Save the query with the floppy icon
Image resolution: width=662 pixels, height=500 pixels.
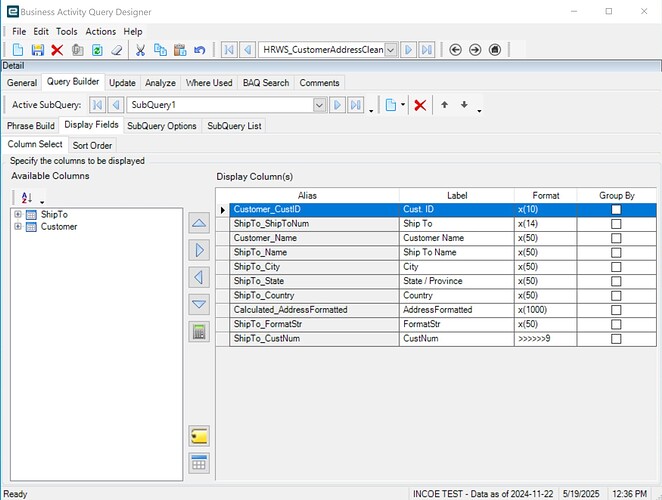click(x=38, y=50)
